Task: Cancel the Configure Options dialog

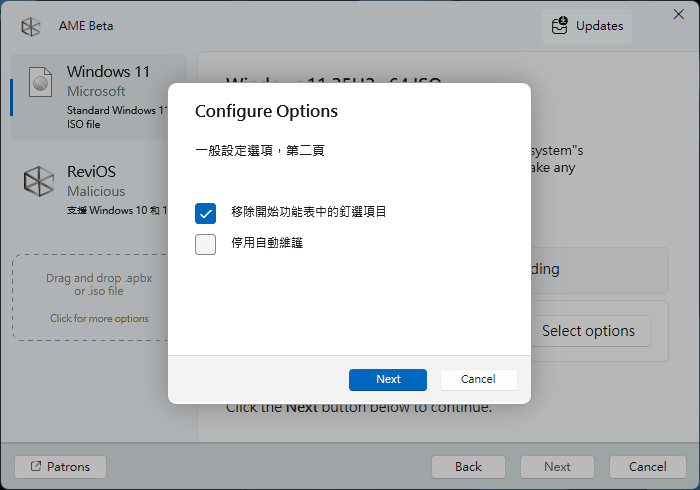Action: (x=478, y=379)
